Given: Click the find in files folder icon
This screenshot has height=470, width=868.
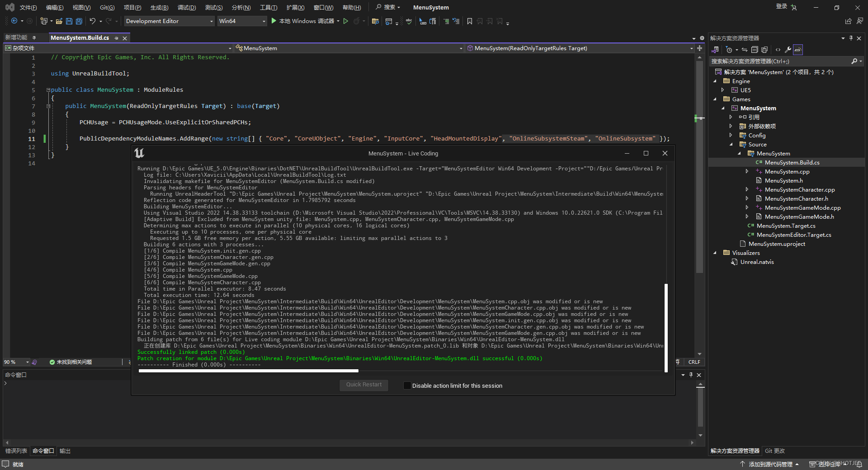Looking at the screenshot, I should tap(375, 21).
